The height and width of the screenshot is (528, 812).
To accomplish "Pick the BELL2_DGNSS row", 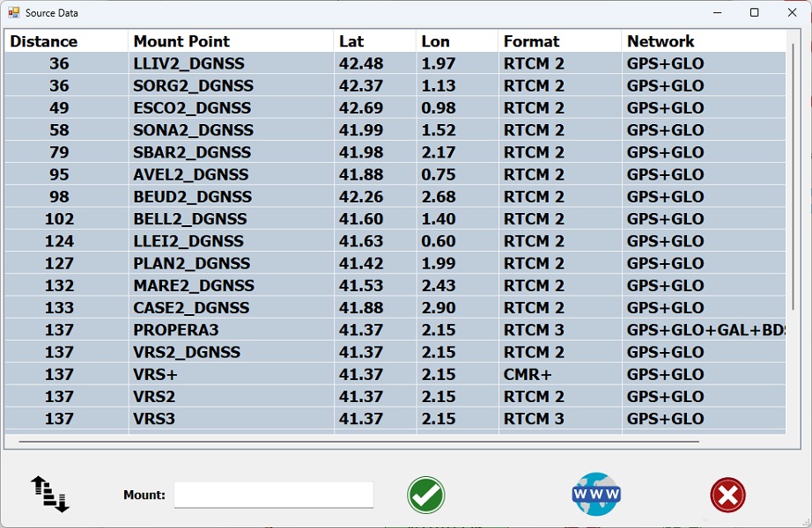I will point(189,219).
